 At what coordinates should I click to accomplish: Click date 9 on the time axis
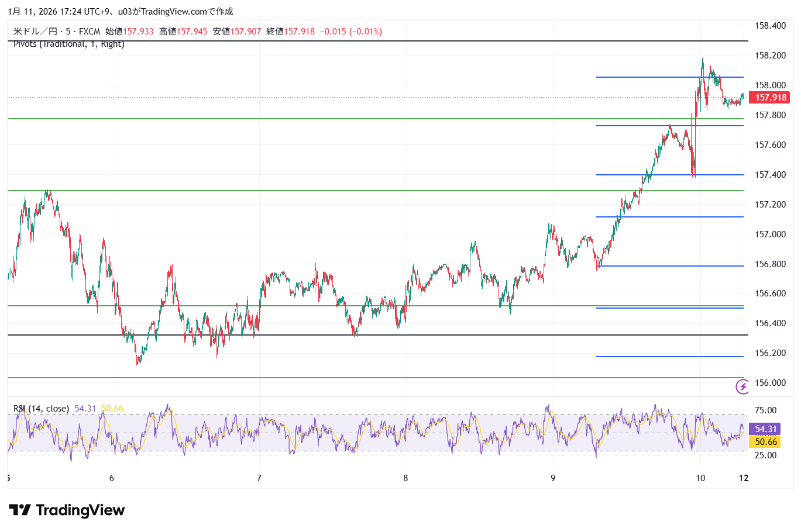point(553,478)
